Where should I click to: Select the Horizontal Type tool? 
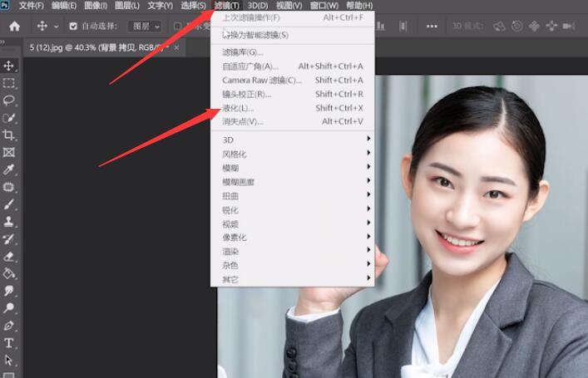[9, 343]
